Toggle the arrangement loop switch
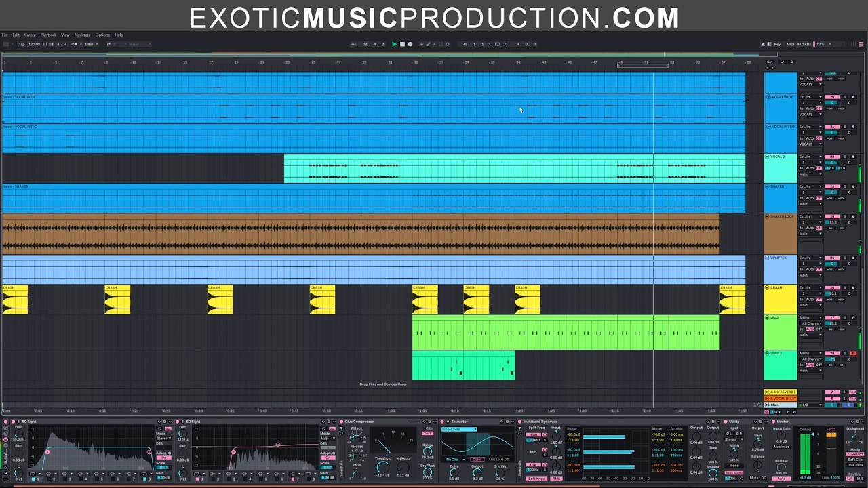The width and height of the screenshot is (868, 488). 497,44
